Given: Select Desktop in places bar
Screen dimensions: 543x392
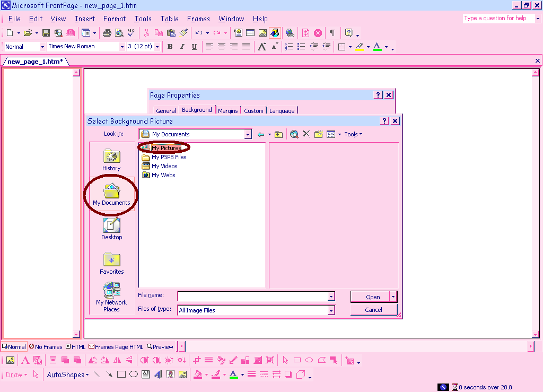Looking at the screenshot, I should tap(111, 229).
